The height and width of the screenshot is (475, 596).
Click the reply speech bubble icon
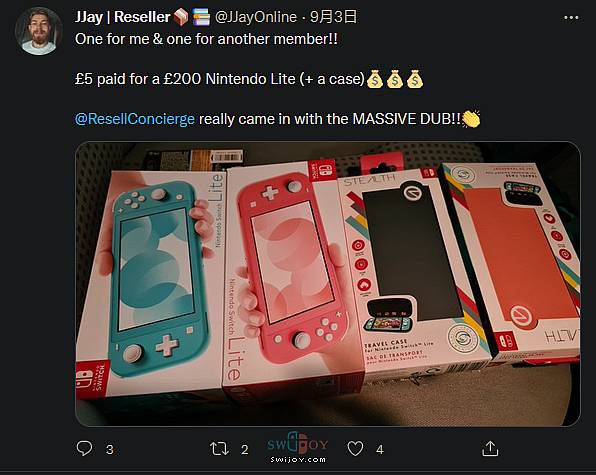tap(84, 448)
